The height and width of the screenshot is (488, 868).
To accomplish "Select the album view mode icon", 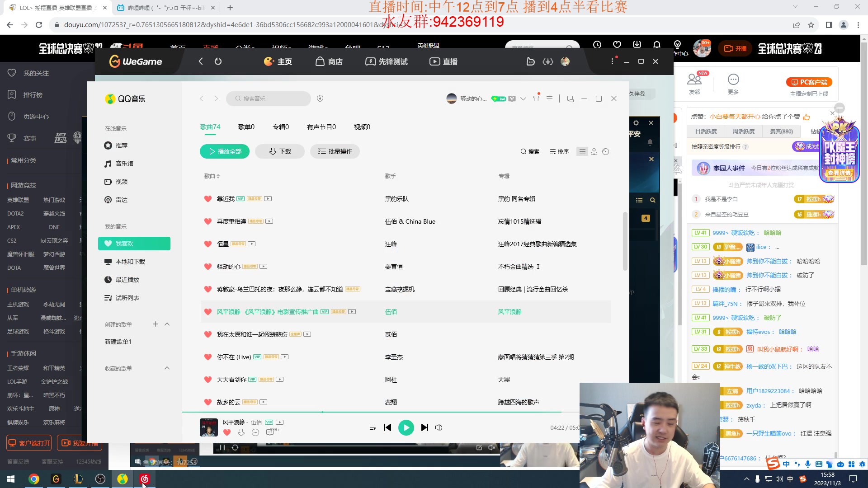I will [x=606, y=151].
